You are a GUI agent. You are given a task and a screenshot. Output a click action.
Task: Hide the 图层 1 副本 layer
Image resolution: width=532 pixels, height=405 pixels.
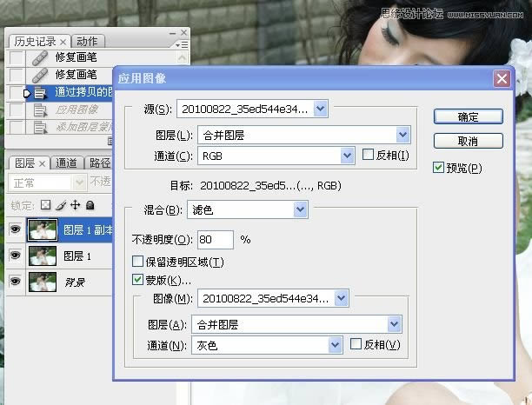pos(16,230)
